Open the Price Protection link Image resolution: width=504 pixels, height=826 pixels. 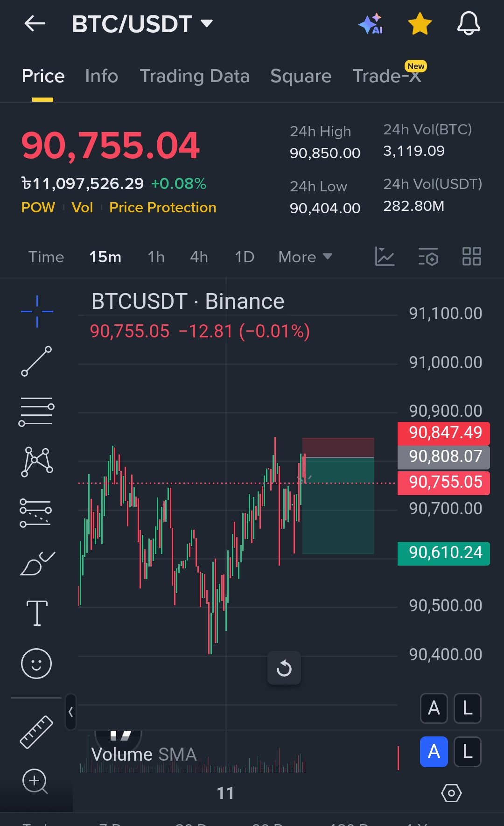pos(162,207)
